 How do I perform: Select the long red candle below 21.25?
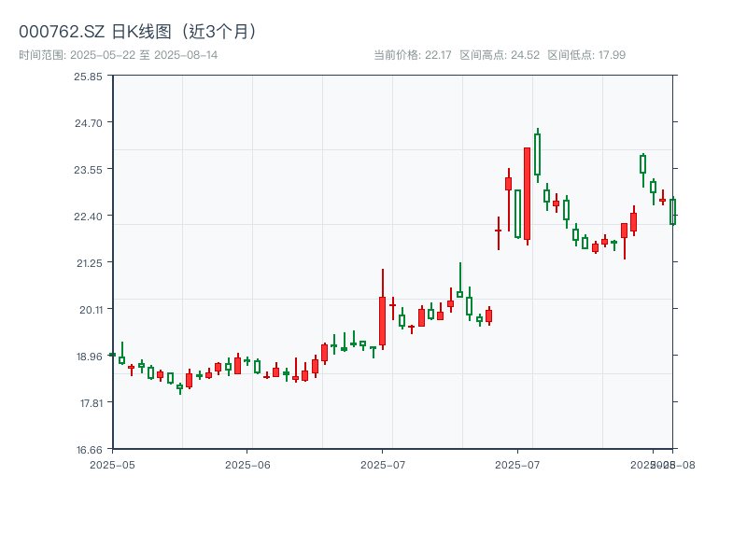click(x=382, y=320)
